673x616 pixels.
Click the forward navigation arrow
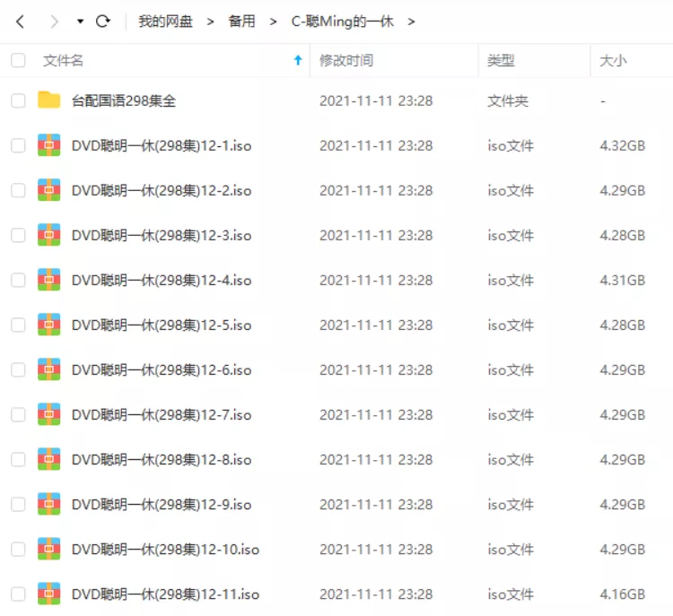tap(54, 22)
